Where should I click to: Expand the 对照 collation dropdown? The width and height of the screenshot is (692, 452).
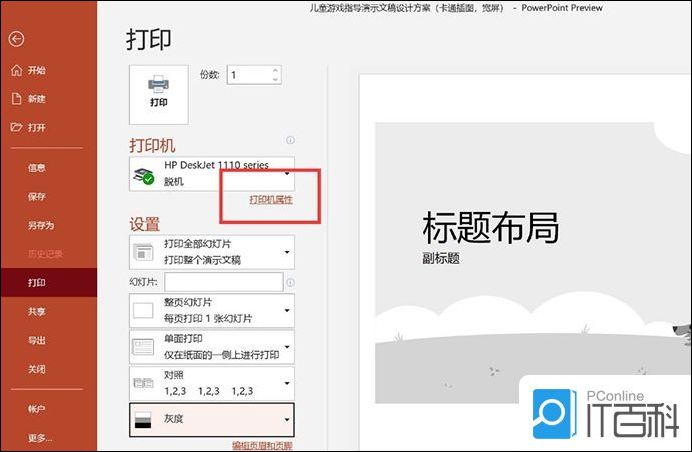[212, 383]
